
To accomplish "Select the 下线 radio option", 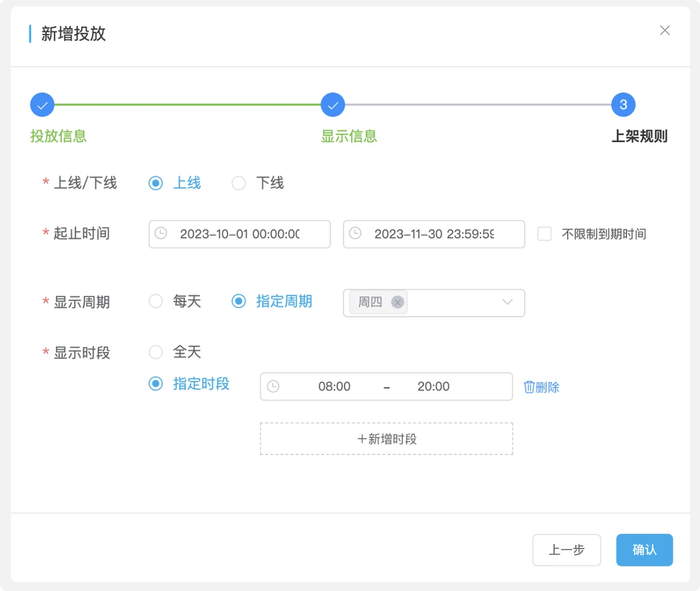I will click(239, 183).
